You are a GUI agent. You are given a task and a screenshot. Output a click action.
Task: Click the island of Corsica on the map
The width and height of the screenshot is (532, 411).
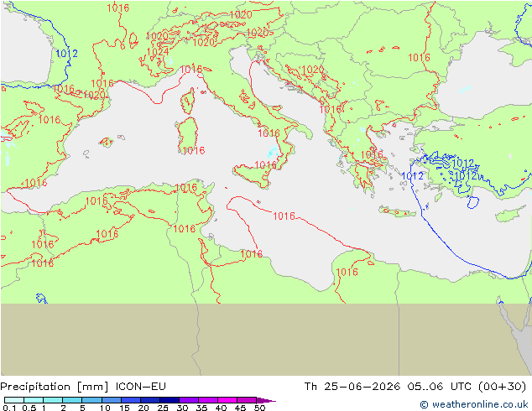[x=188, y=101]
